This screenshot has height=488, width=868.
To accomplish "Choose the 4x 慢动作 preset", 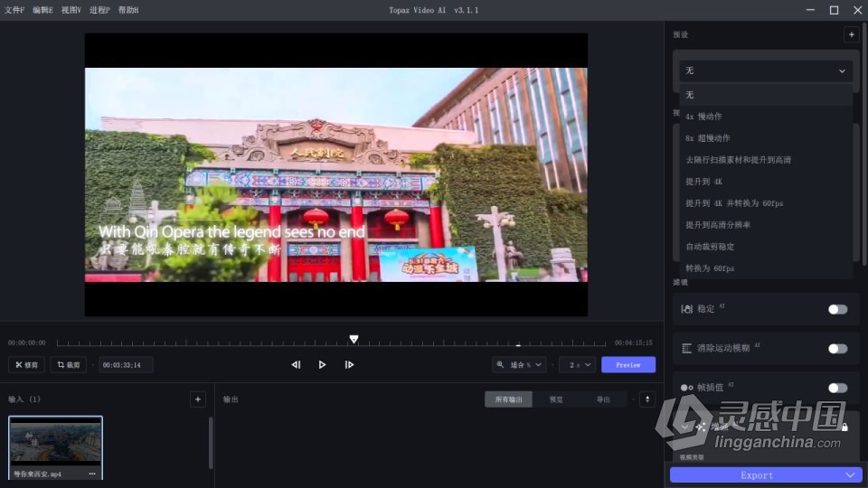I will click(766, 117).
